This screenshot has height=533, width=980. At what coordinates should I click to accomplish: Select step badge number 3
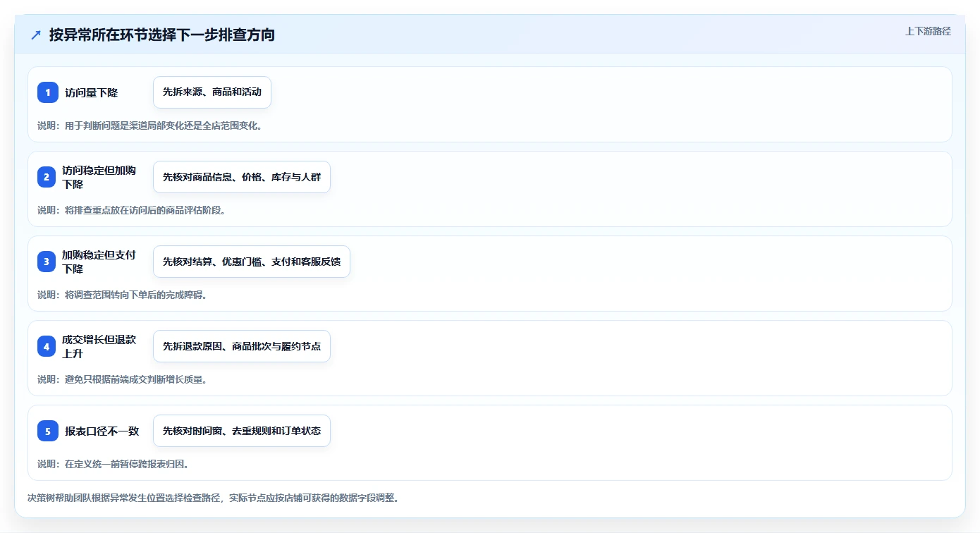(48, 262)
